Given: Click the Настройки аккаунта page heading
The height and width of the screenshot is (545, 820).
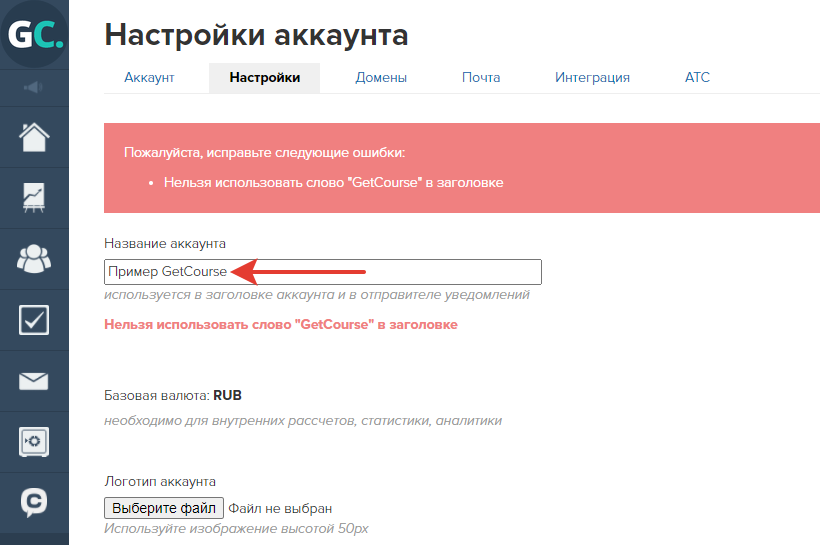Looking at the screenshot, I should tap(256, 35).
